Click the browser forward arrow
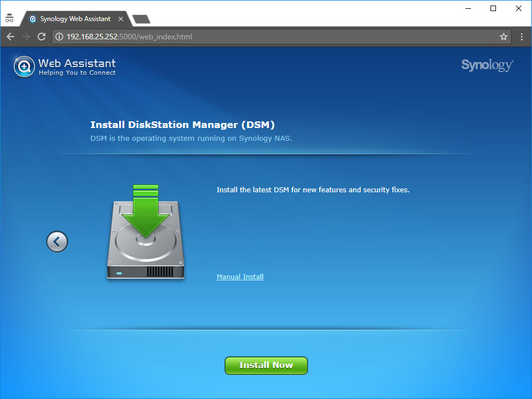The image size is (532, 399). pyautogui.click(x=26, y=37)
